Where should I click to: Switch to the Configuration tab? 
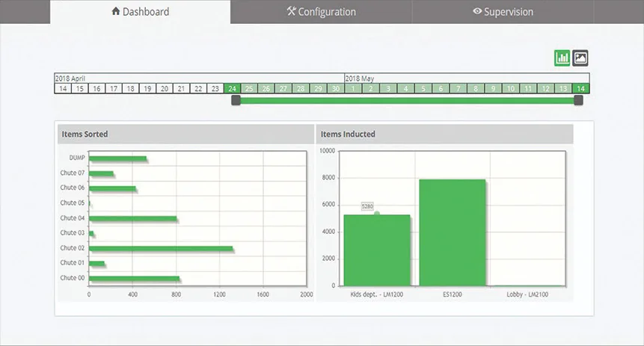point(321,11)
